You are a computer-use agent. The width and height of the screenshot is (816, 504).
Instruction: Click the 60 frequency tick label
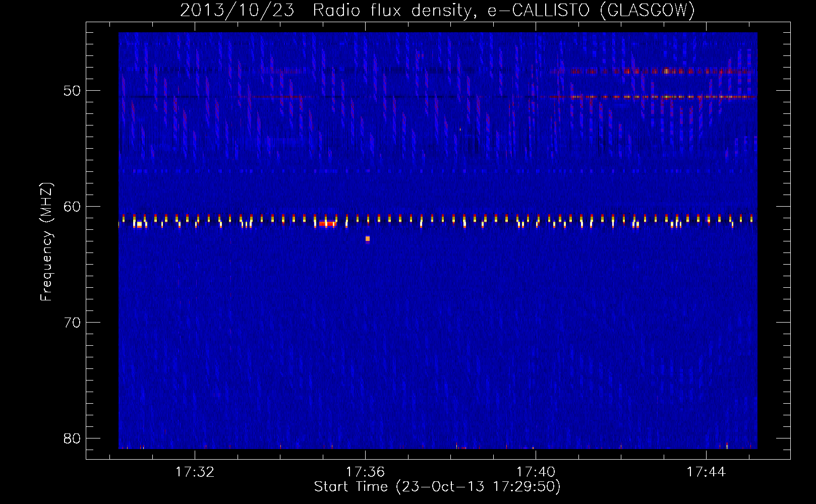click(72, 207)
